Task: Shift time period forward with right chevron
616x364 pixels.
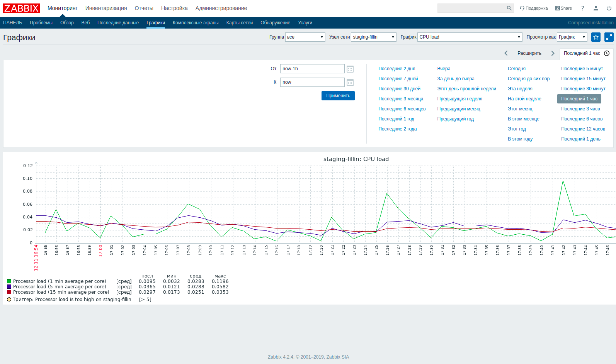Action: [x=553, y=53]
